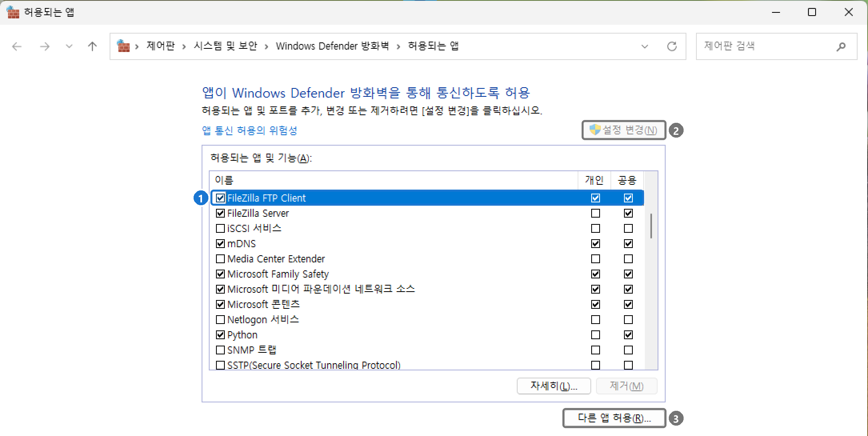
Task: Click 다른 앱 허용(R)... button
Action: coord(614,418)
